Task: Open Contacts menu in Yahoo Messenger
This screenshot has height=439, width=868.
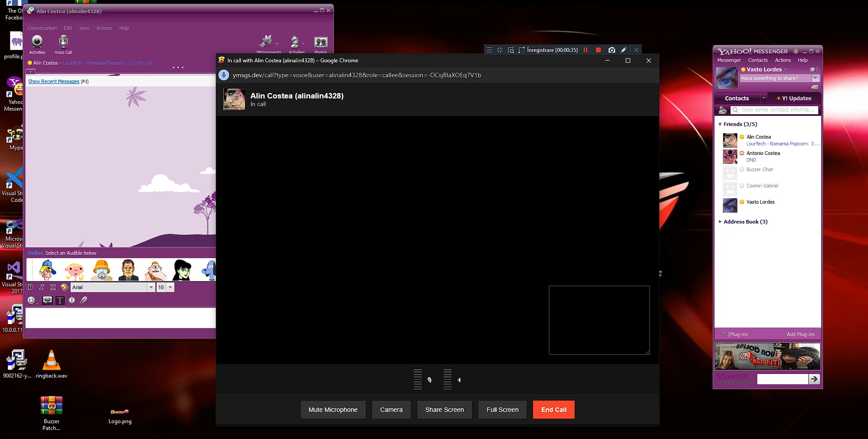Action: coord(758,60)
